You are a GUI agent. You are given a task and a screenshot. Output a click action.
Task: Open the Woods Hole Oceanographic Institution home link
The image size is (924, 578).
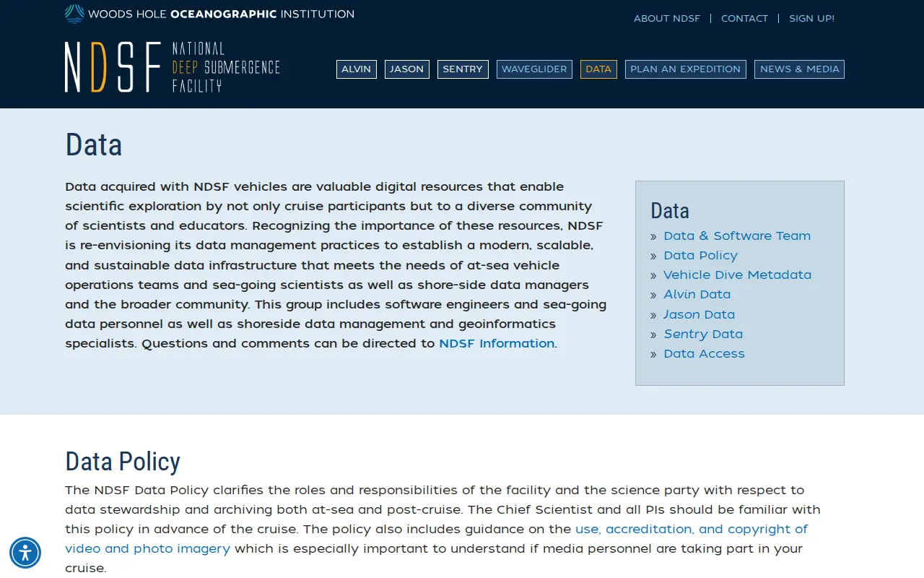(x=209, y=13)
